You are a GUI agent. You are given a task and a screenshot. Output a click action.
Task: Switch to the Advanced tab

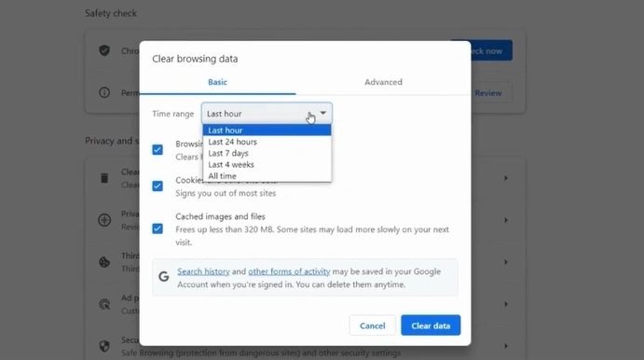[383, 82]
